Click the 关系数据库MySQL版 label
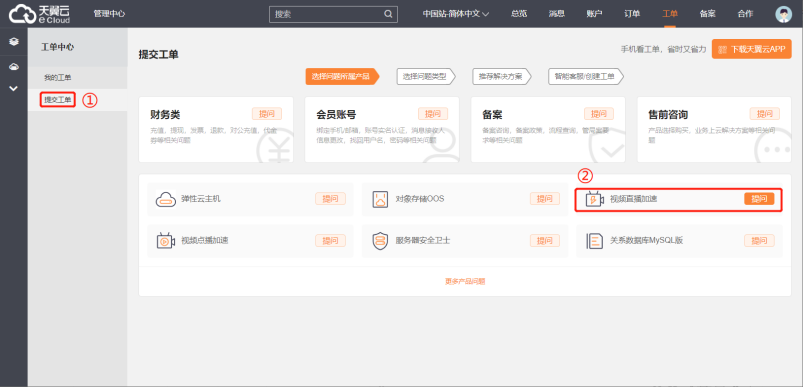The height and width of the screenshot is (387, 804). 647,240
